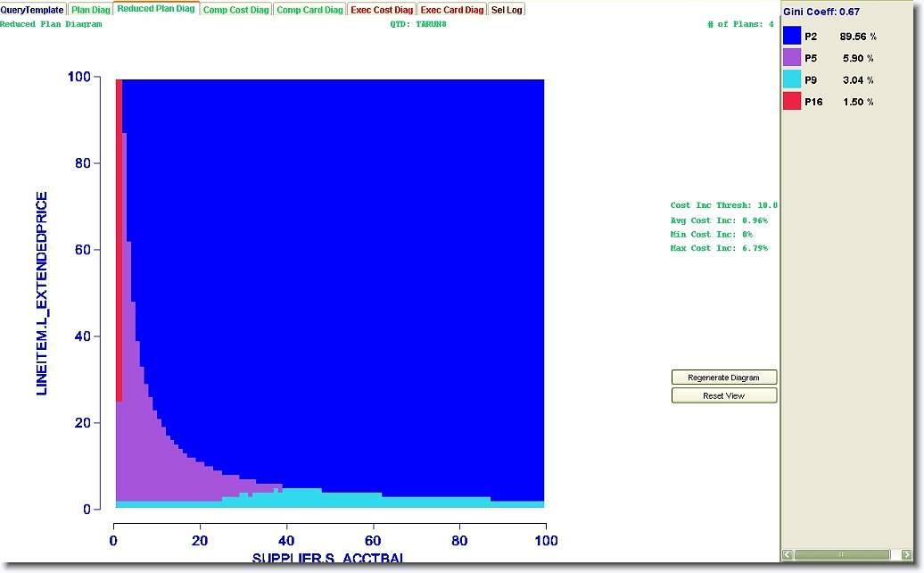Open the Exec Cost Diag tab
Image resolution: width=924 pixels, height=573 pixels.
tap(382, 10)
